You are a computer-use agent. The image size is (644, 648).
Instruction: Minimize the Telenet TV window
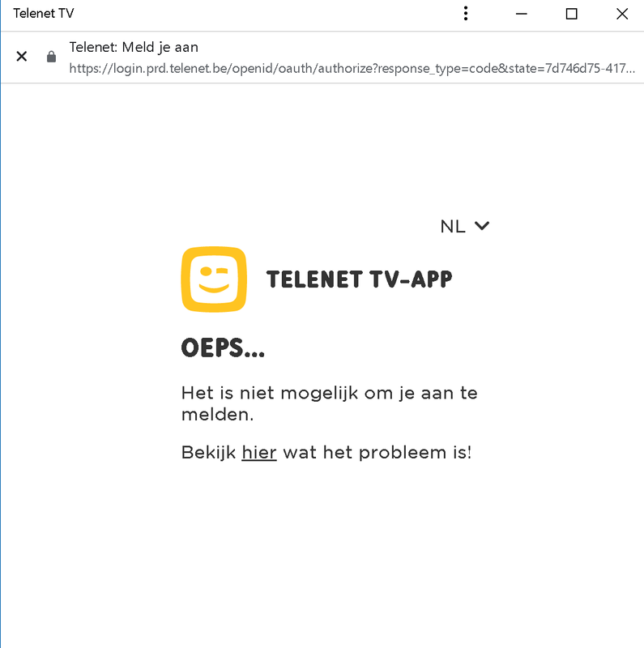(x=522, y=14)
